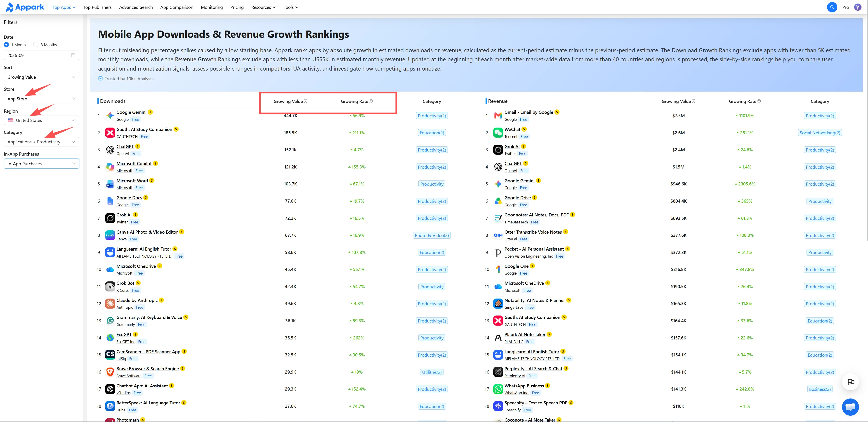Open the Monitoring nav item
The width and height of the screenshot is (868, 422).
[212, 7]
